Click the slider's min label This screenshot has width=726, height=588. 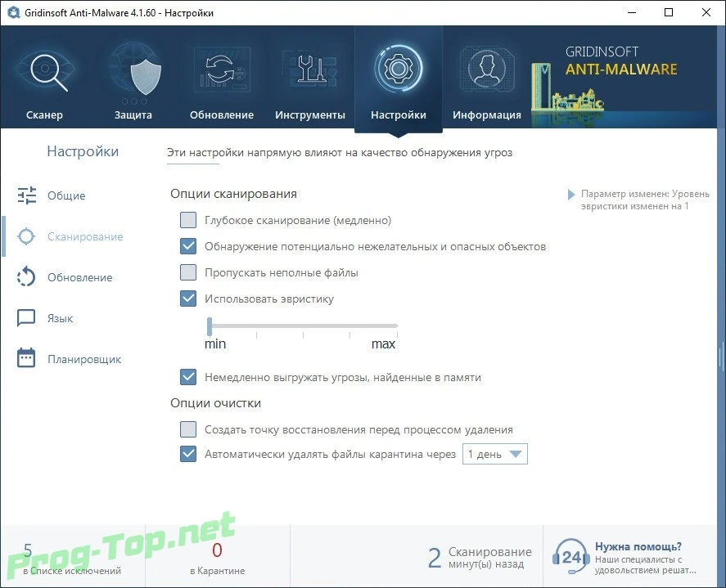pyautogui.click(x=215, y=343)
